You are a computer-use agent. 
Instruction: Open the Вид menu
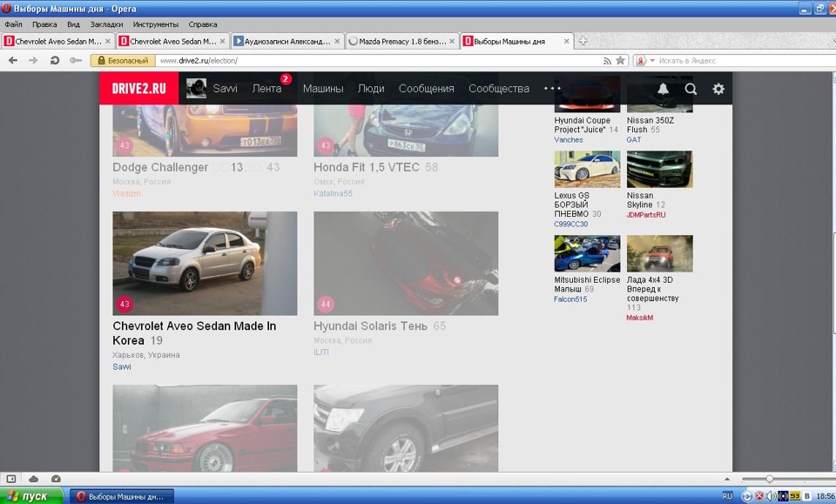(x=73, y=24)
